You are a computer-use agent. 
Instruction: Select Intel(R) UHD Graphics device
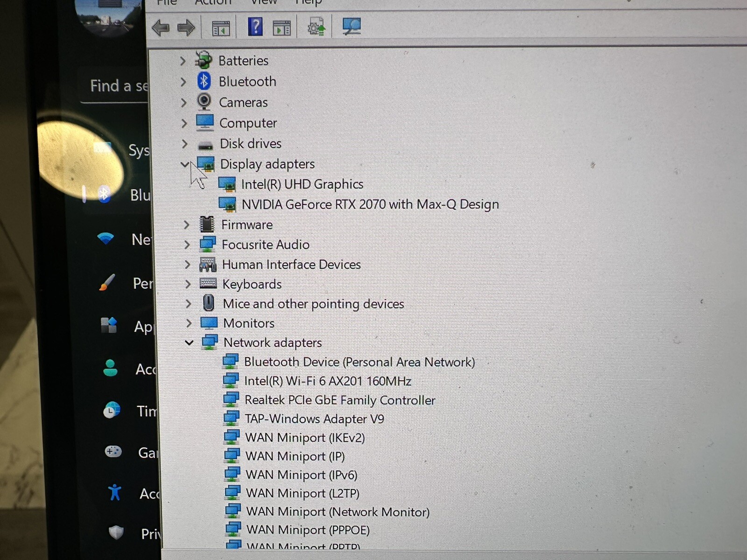[x=302, y=184]
